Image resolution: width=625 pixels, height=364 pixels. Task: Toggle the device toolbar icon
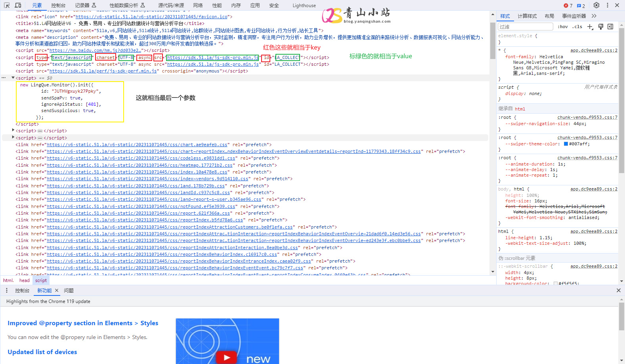(18, 5)
